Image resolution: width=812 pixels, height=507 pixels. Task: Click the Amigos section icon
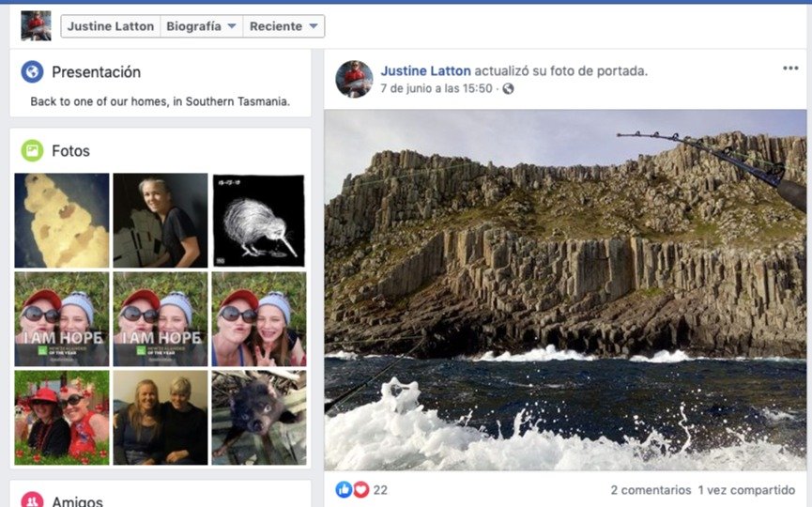tap(33, 500)
